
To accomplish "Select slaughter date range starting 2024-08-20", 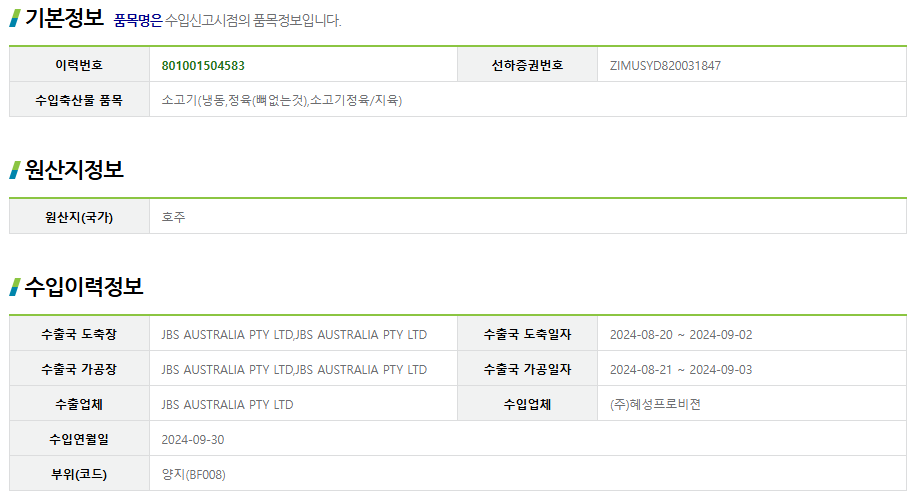I will (681, 334).
